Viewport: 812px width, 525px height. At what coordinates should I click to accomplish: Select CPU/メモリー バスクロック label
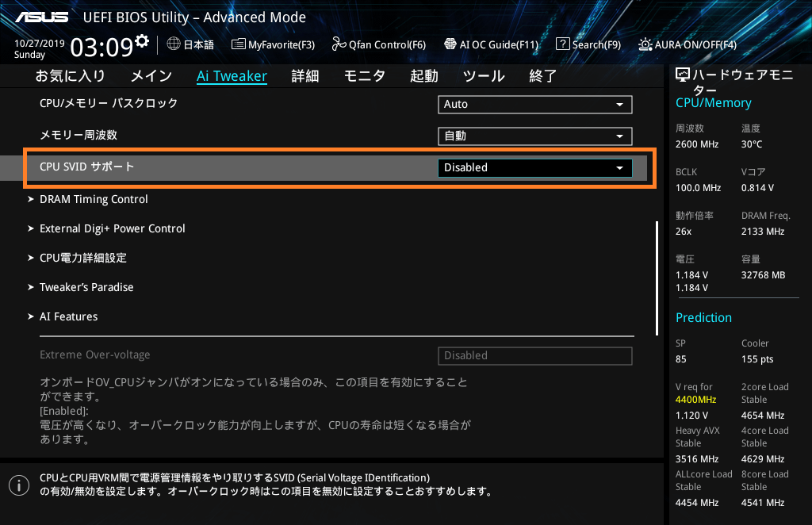[x=109, y=103]
